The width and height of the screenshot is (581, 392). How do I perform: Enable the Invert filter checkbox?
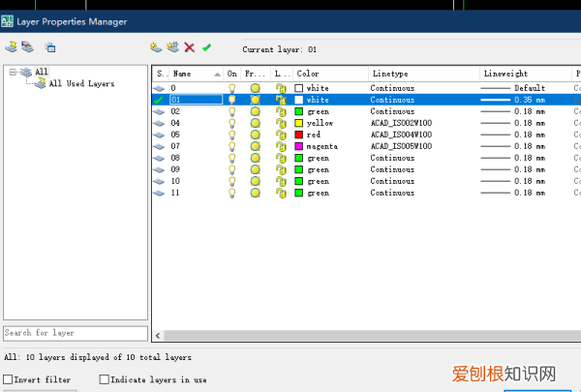[8, 379]
